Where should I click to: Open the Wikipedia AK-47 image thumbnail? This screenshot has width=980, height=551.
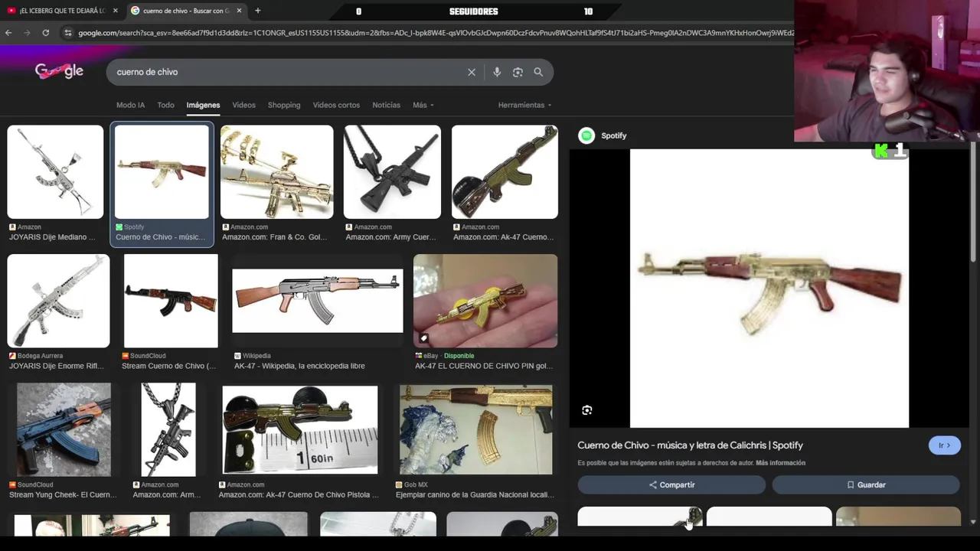(318, 301)
